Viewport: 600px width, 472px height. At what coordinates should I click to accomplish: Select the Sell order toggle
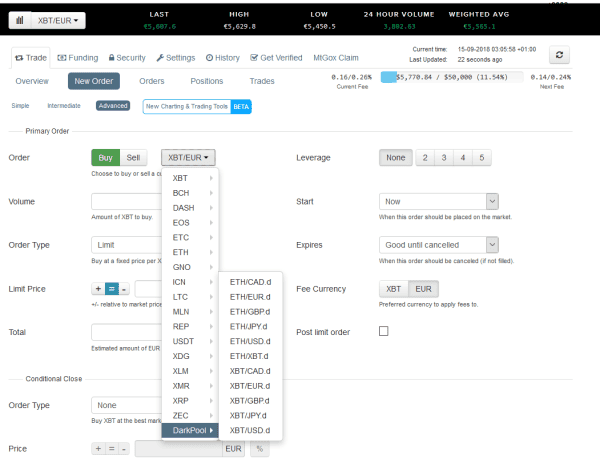coord(133,158)
